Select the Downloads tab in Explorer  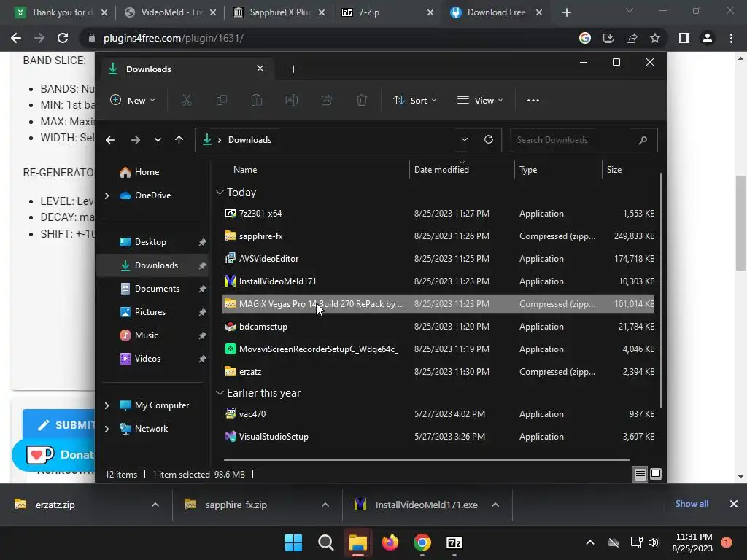click(186, 69)
